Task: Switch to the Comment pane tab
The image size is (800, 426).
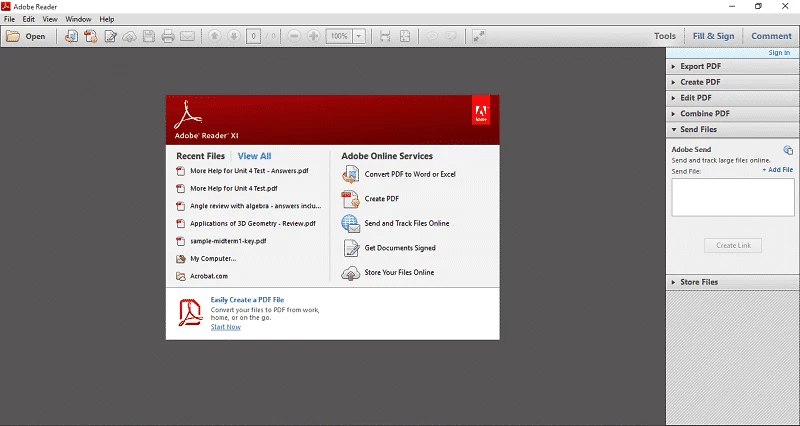Action: pos(771,36)
